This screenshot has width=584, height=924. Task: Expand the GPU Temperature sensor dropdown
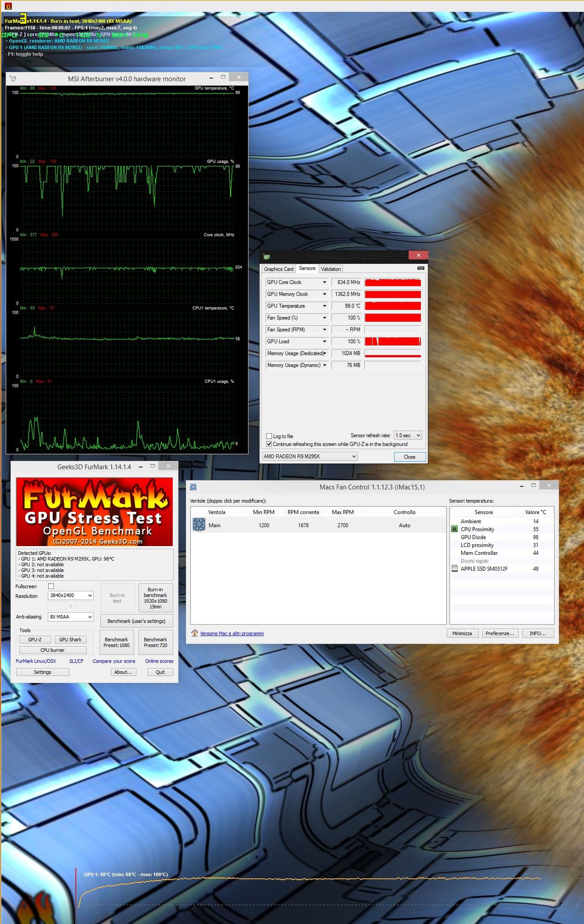pos(325,306)
